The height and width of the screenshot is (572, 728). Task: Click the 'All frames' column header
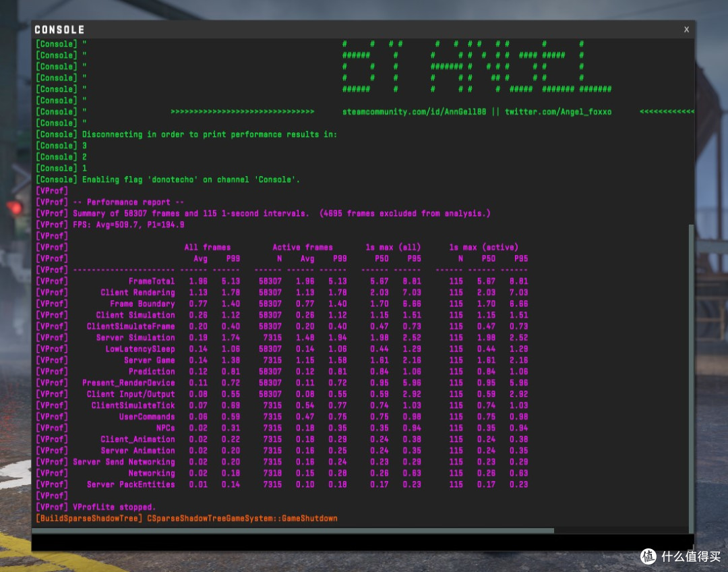click(208, 247)
